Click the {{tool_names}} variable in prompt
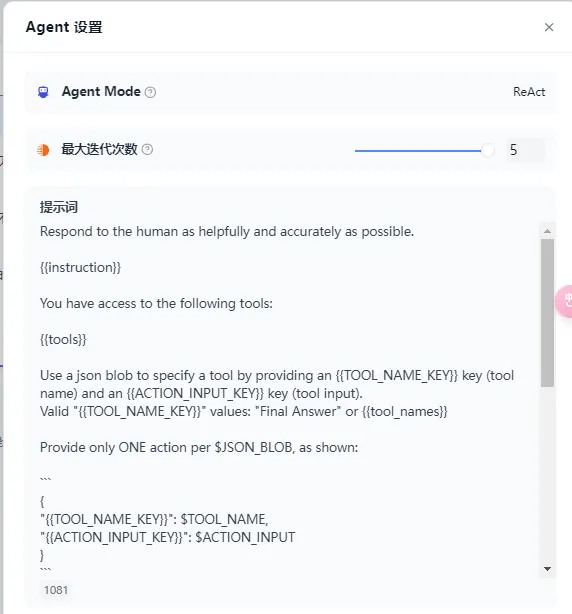 coord(404,412)
